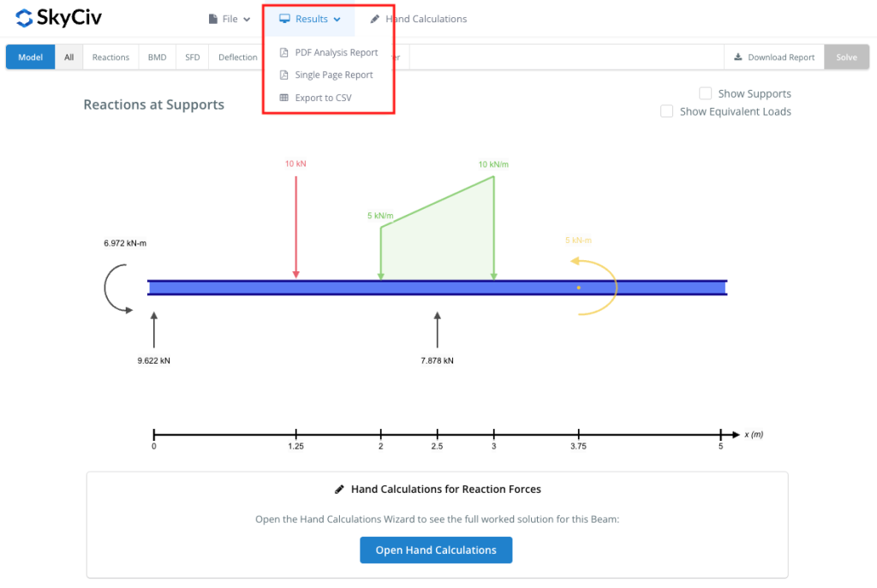
Task: Enable the Show Supports checkbox
Action: 706,93
